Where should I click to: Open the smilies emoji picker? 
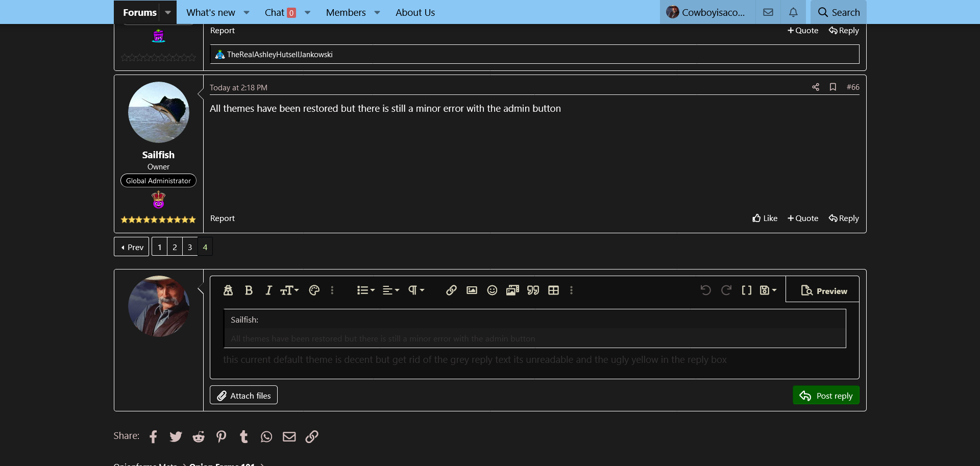[492, 290]
